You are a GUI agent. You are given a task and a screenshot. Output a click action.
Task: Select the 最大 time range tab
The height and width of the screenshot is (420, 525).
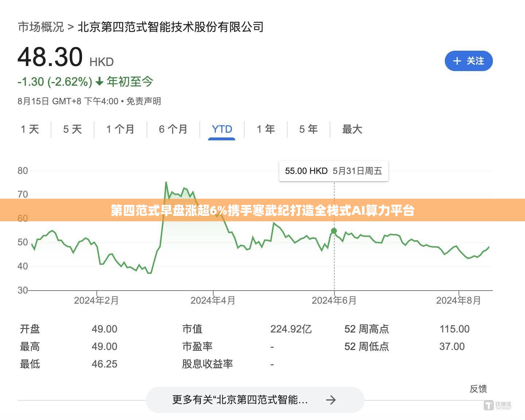[352, 129]
